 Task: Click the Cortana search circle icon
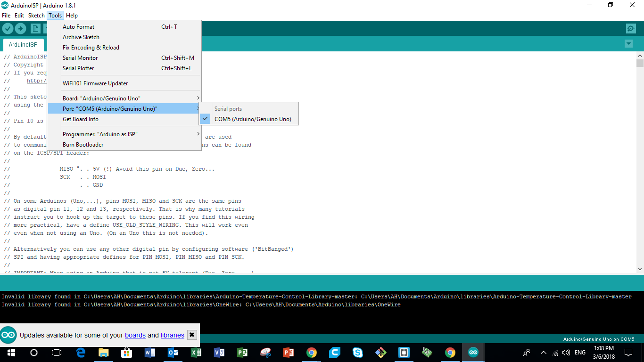(x=33, y=353)
